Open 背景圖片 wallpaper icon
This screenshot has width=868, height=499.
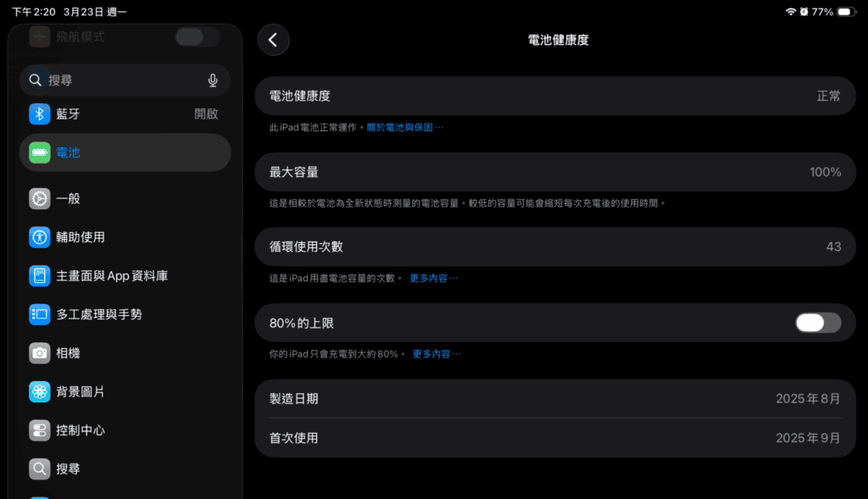tap(39, 391)
